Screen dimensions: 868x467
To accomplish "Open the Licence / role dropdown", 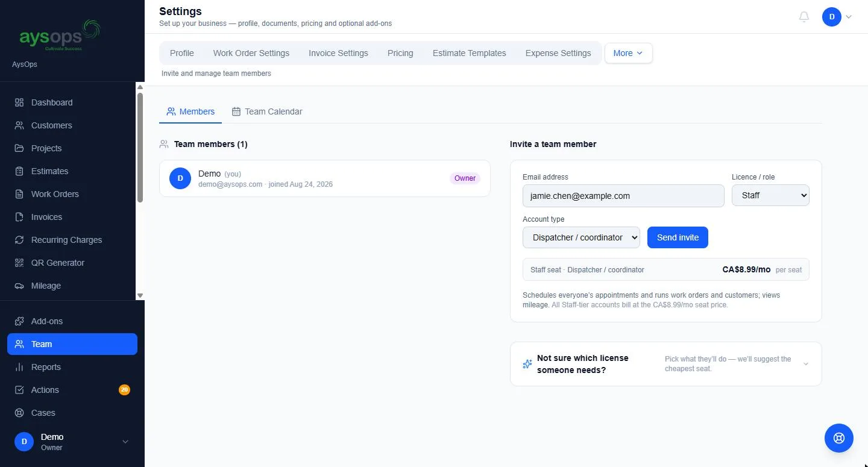I will point(770,195).
